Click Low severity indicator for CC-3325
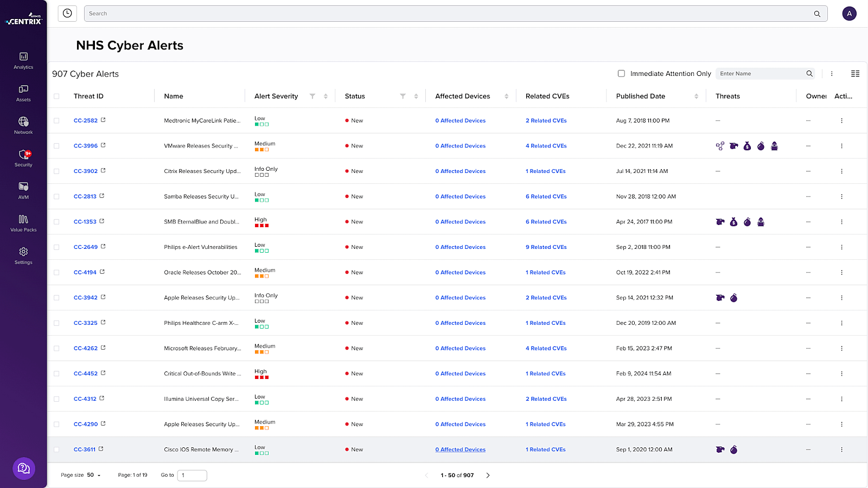868x488 pixels. point(261,324)
